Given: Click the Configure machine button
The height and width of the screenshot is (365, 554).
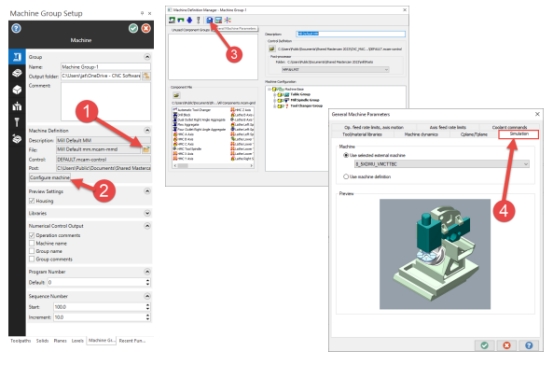Looking at the screenshot, I should [50, 178].
